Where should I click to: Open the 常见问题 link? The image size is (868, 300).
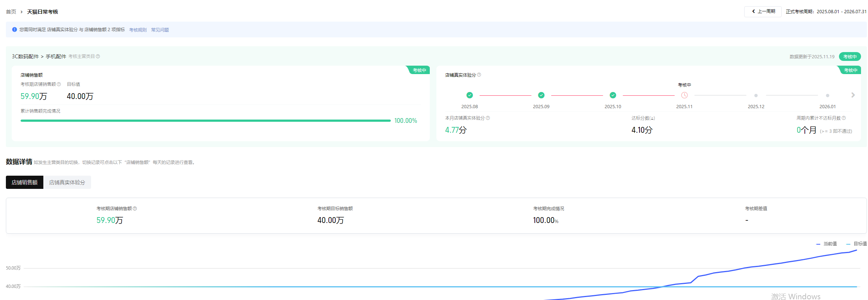pos(160,30)
